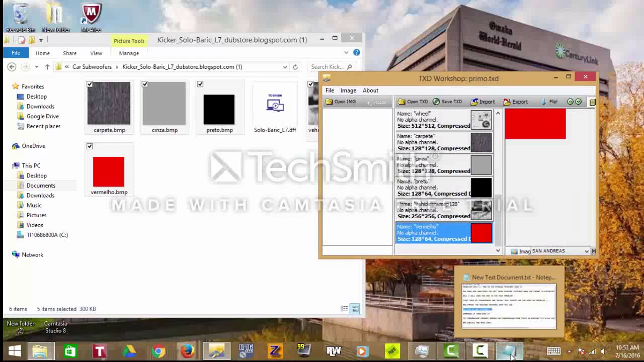644x362 pixels.
Task: Open Google Chrome from taskbar
Action: [158, 351]
